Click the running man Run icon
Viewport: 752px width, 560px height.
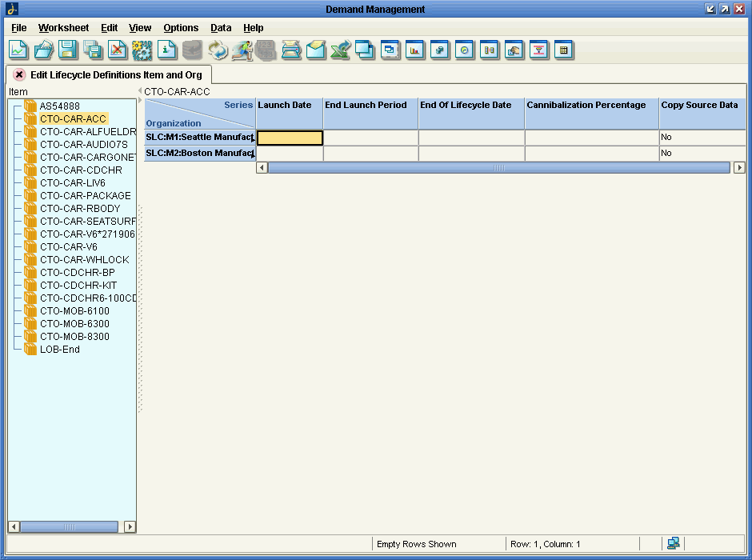point(242,50)
